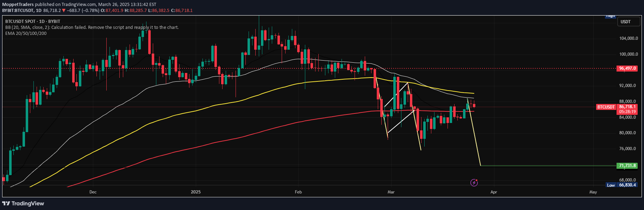Click 104,000.0 on the price axis

(629, 38)
